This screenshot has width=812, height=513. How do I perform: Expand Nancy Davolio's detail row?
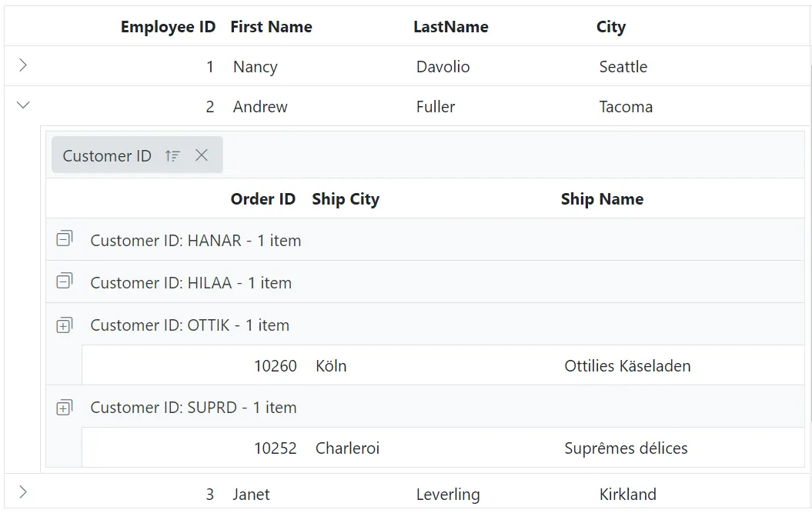[22, 66]
